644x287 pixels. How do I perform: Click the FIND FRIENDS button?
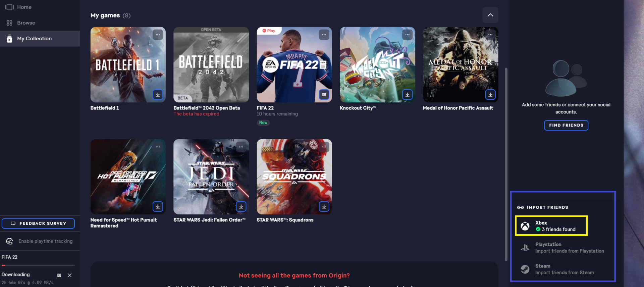point(566,125)
